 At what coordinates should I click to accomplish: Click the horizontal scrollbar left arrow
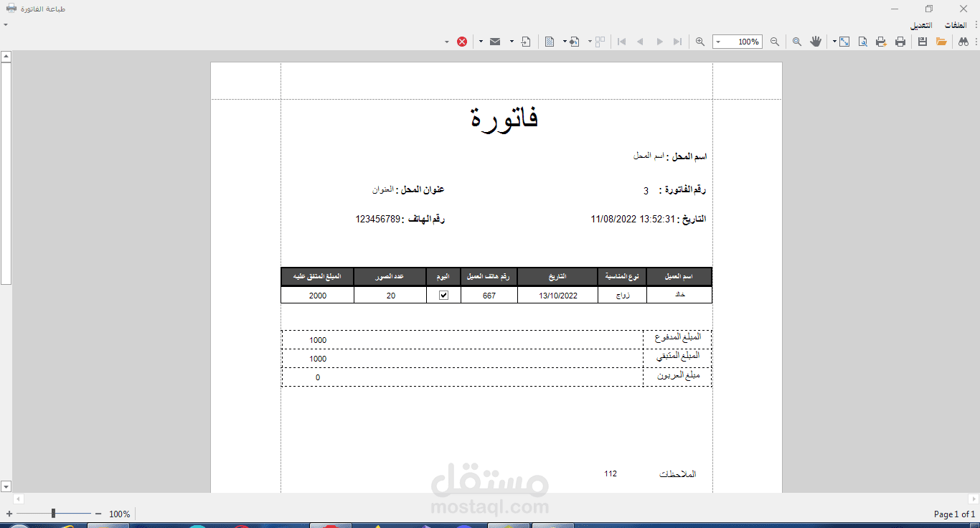pos(19,499)
